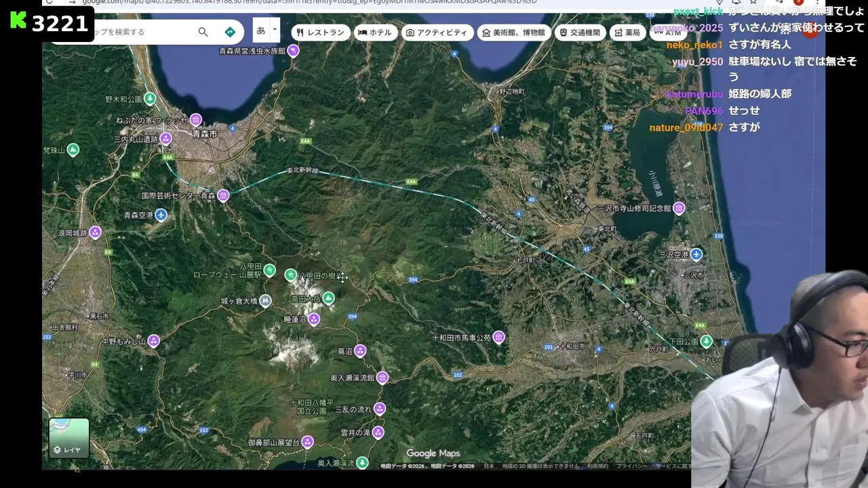Select 浪岡城跡 pin
Viewport: 868px width, 488px height.
pyautogui.click(x=95, y=232)
